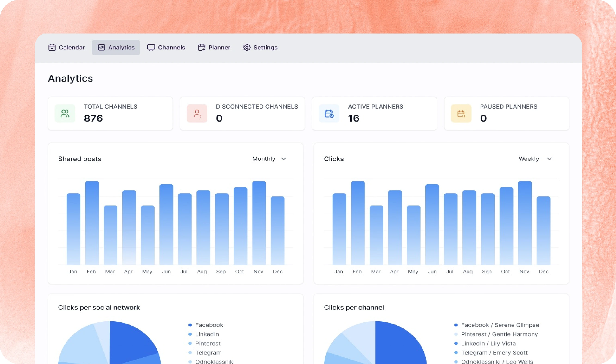The height and width of the screenshot is (364, 616).
Task: Click the May bar in Clicks chart
Action: pos(413,235)
